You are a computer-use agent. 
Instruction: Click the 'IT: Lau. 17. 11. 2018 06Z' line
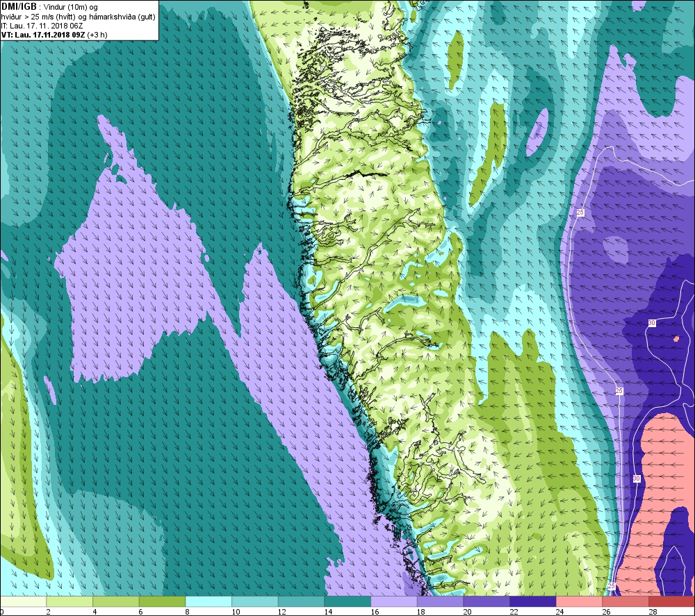pos(42,26)
